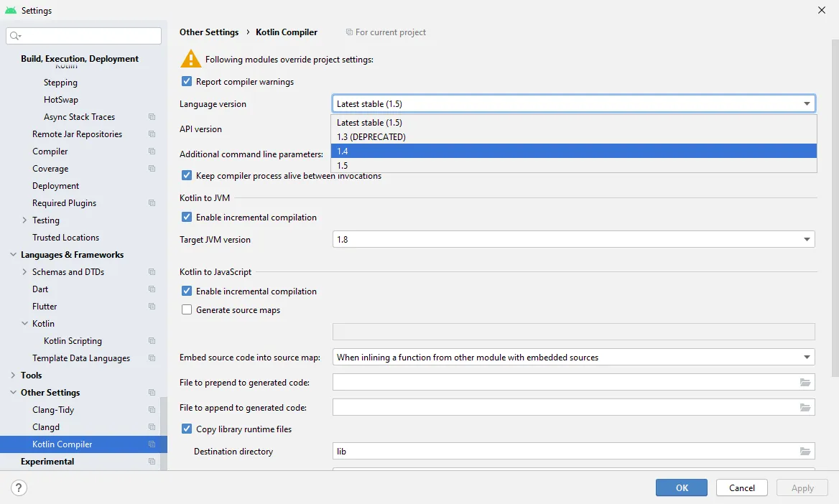Click the search magnifier icon in settings
The width and height of the screenshot is (839, 504).
(15, 36)
